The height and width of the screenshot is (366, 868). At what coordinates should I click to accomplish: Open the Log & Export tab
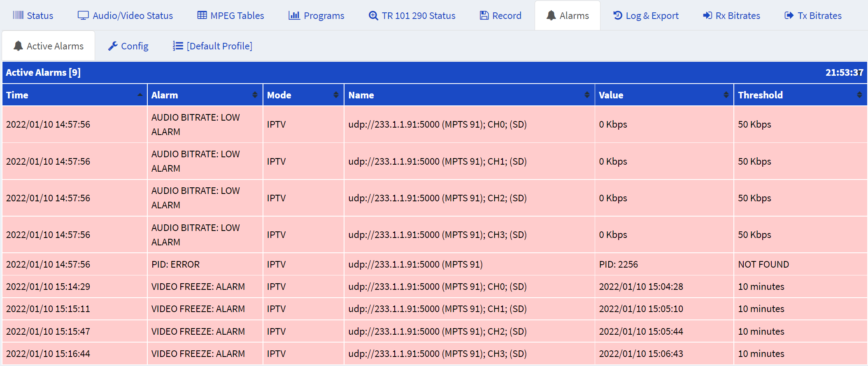point(646,15)
